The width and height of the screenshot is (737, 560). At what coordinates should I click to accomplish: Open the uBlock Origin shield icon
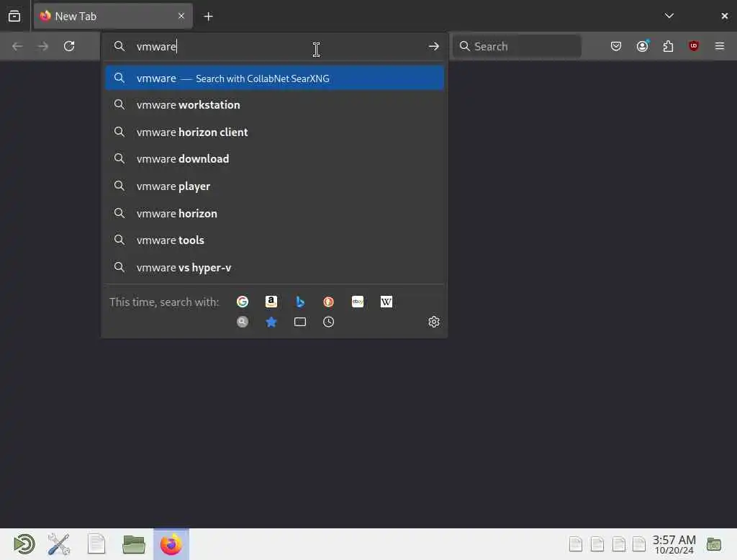(694, 46)
